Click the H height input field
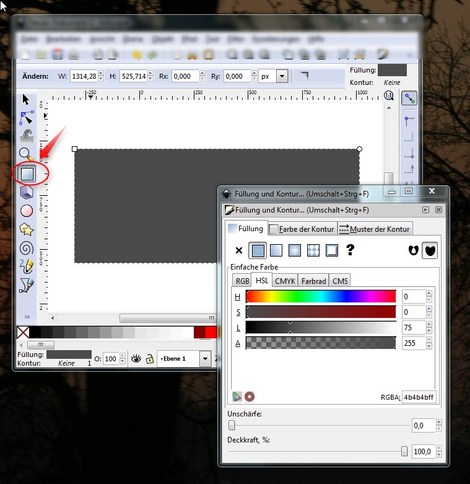 point(134,76)
